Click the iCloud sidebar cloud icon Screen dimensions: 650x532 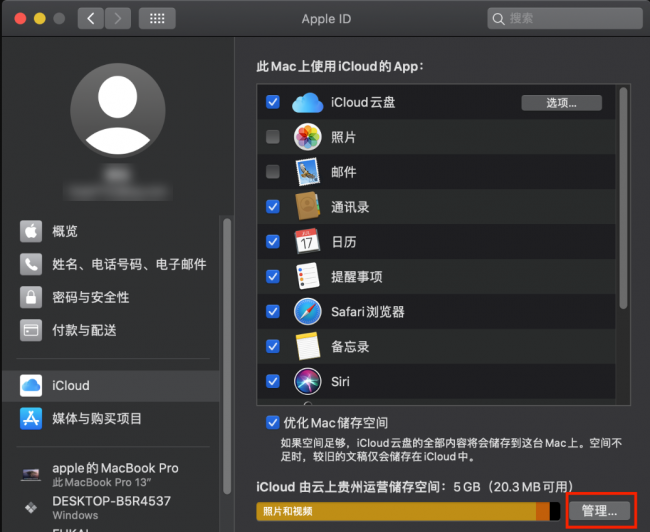click(x=31, y=386)
